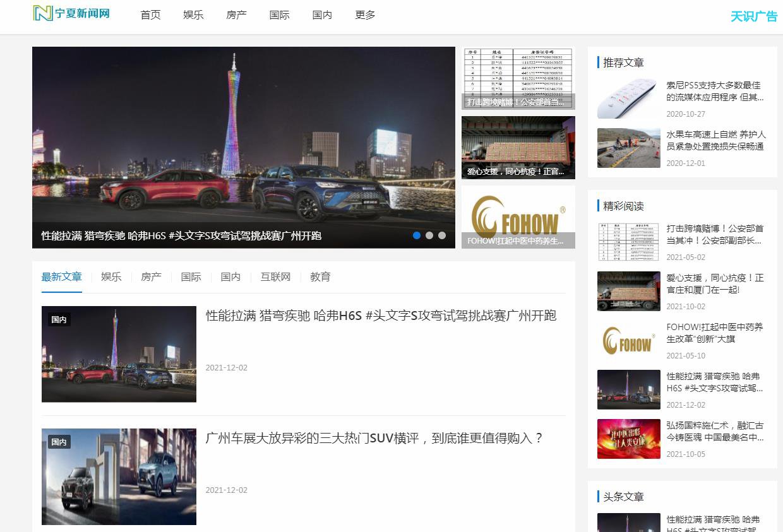Click the carousel caption 性能拉满 猎弯疾驰
783x532 pixels.
pyautogui.click(x=181, y=235)
